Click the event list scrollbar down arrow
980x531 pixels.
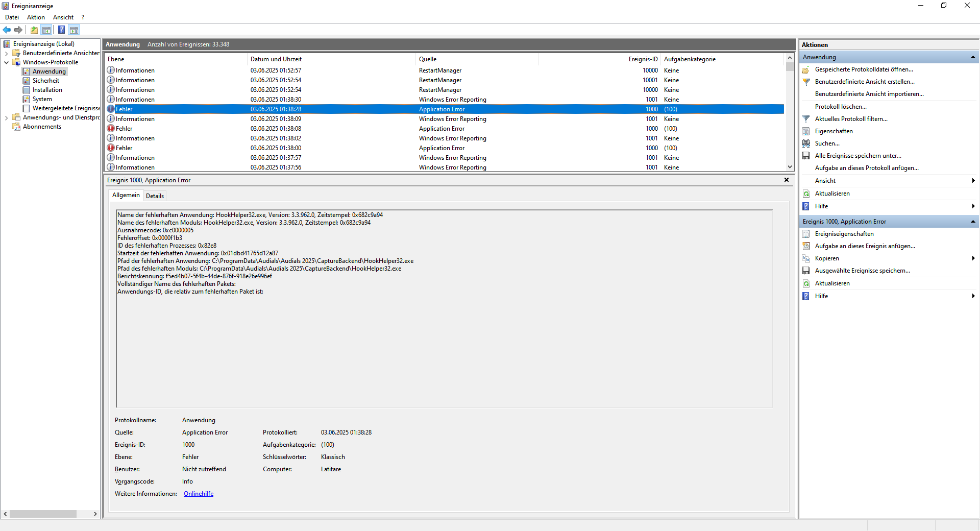(790, 166)
